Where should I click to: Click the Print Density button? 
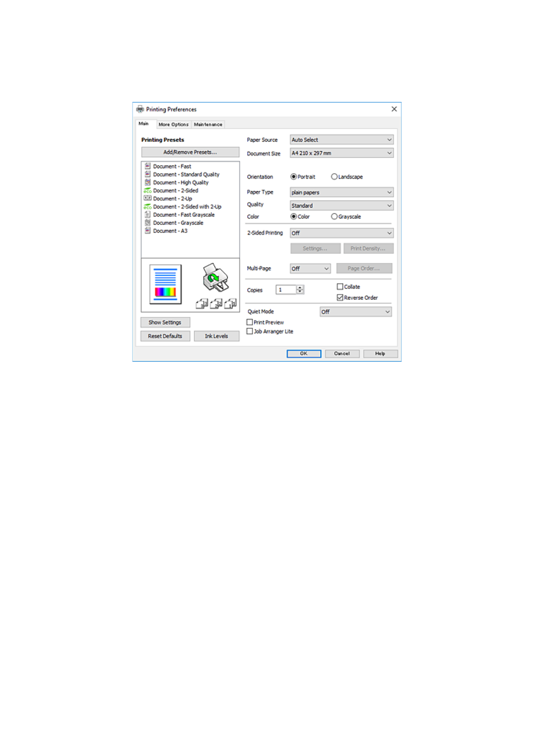(x=368, y=248)
